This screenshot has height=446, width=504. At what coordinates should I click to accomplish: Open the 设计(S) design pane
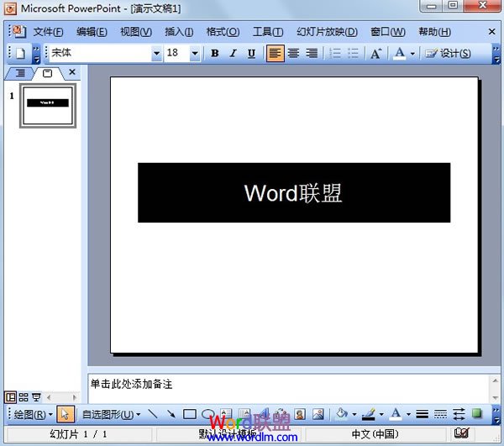(x=448, y=54)
